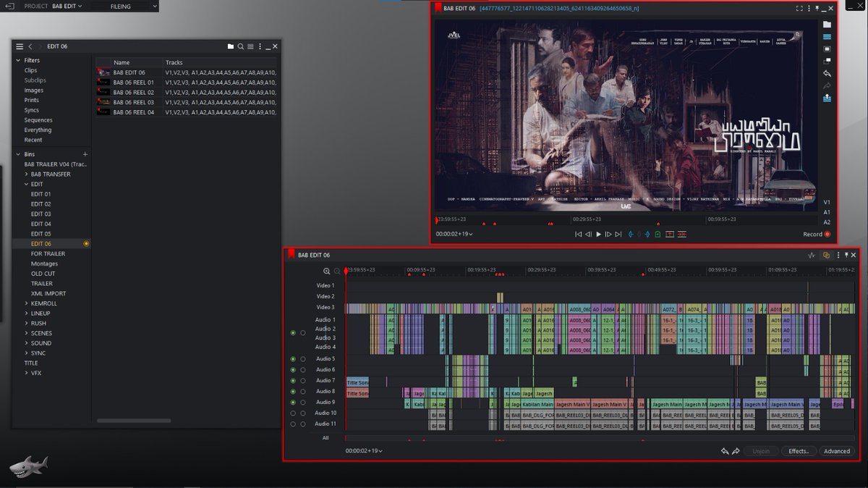Open the viewer's three-dot options menu
This screenshot has width=868, height=488.
[809, 9]
